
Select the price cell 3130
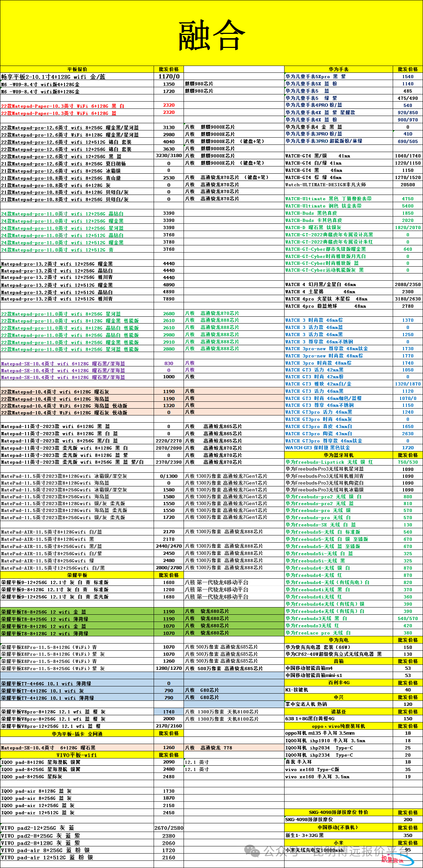tap(169, 127)
